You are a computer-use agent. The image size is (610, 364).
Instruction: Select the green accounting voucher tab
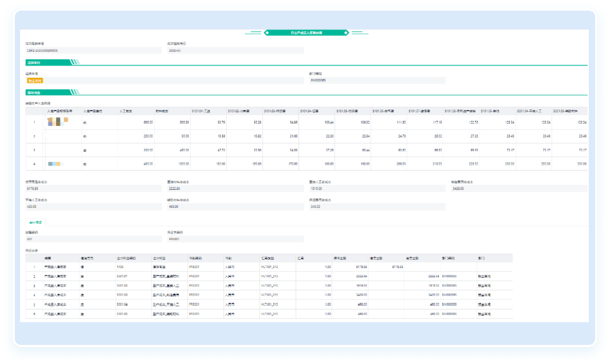tap(36, 222)
